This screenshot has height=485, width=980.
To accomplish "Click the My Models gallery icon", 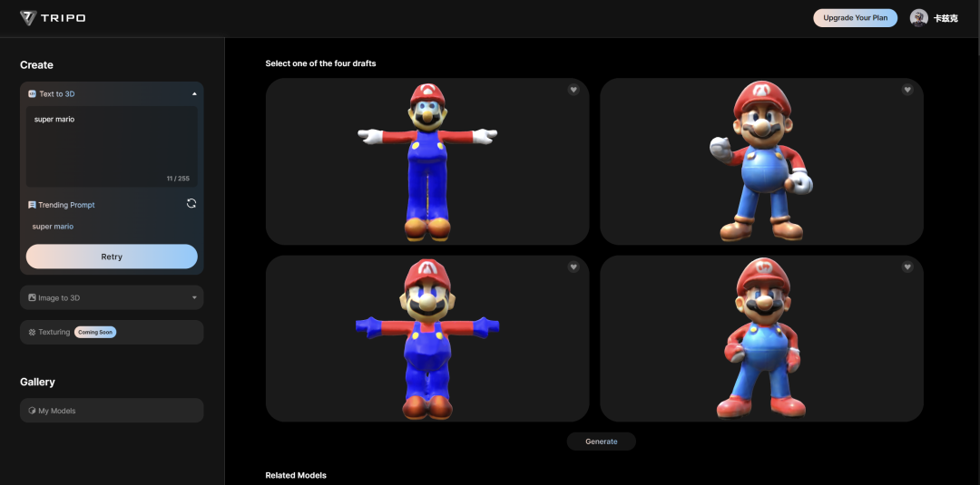I will [32, 411].
